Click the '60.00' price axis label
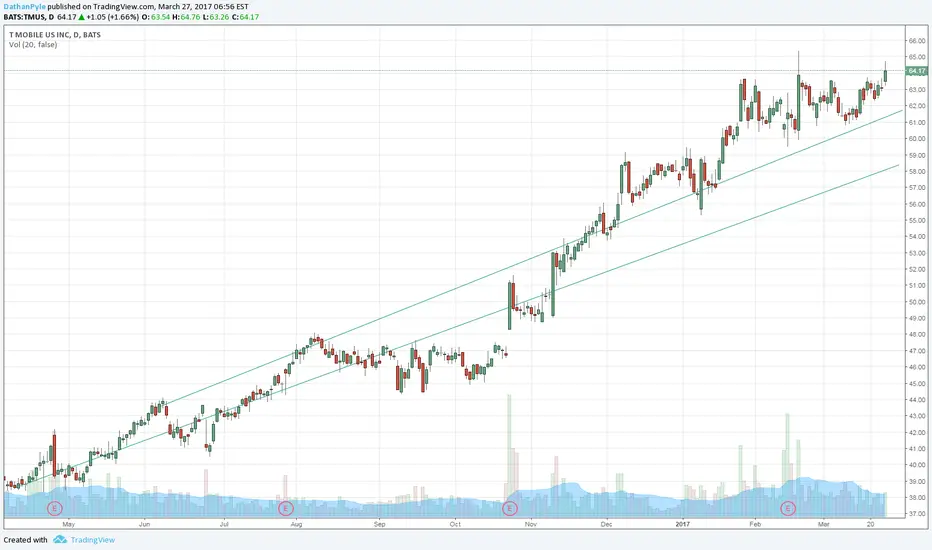This screenshot has height=550, width=932. tap(917, 139)
